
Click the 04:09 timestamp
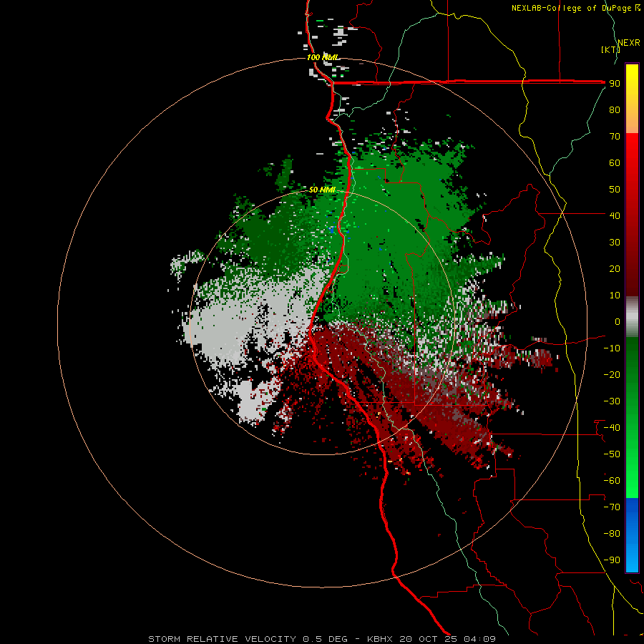coord(479,639)
